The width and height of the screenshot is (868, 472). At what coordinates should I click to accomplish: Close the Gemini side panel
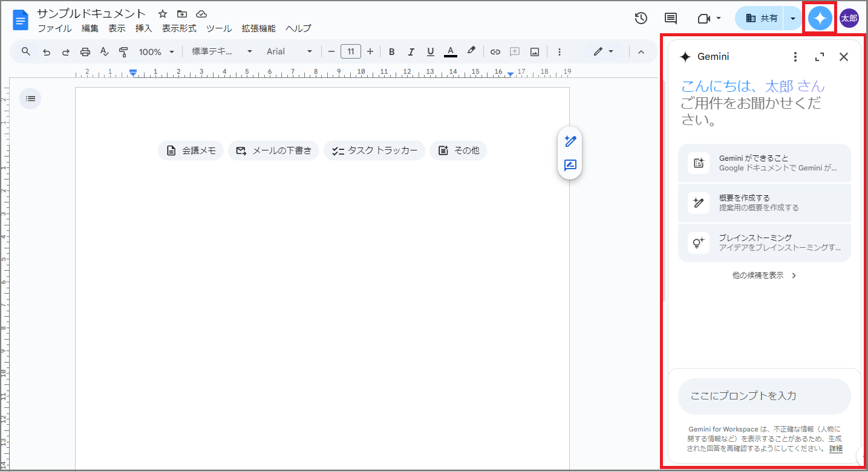tap(844, 57)
